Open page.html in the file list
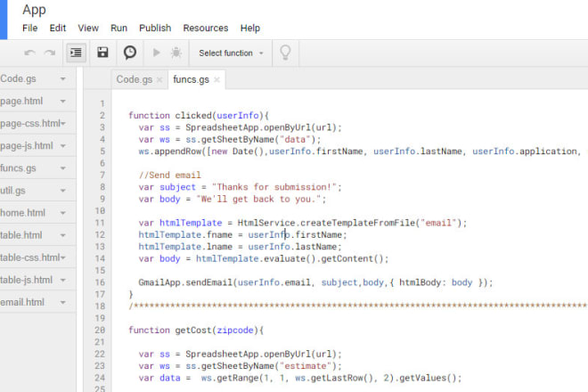 click(21, 102)
